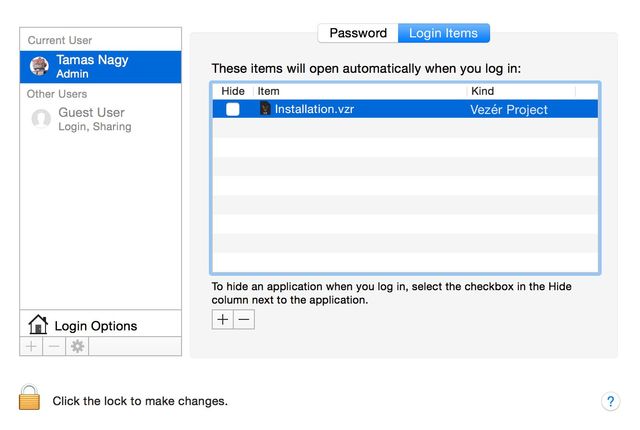The image size is (640, 430).
Task: Click the Login Options house icon
Action: tap(38, 324)
